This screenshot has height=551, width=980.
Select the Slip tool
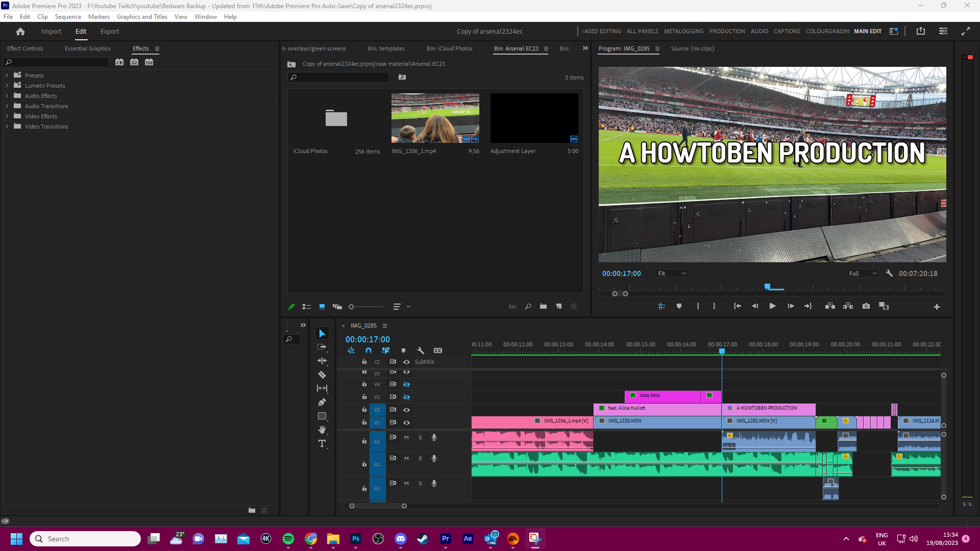(322, 388)
